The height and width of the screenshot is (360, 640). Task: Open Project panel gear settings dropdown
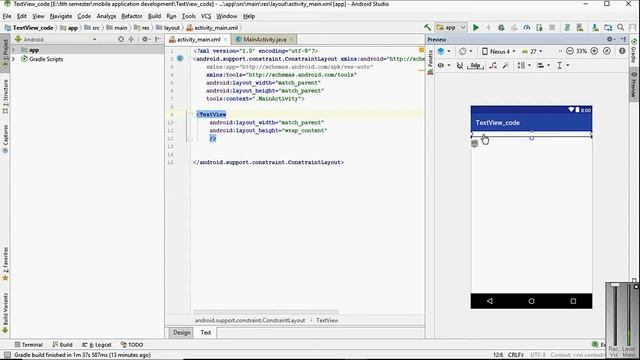point(146,40)
